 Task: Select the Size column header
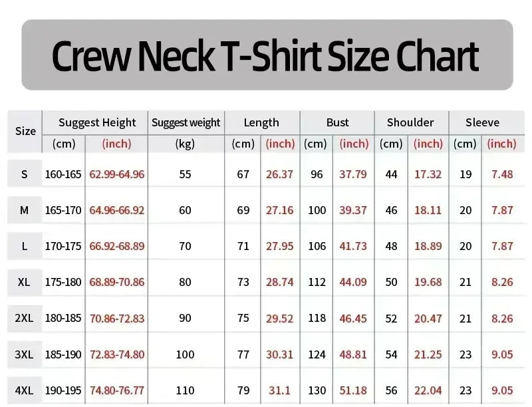[x=25, y=131]
